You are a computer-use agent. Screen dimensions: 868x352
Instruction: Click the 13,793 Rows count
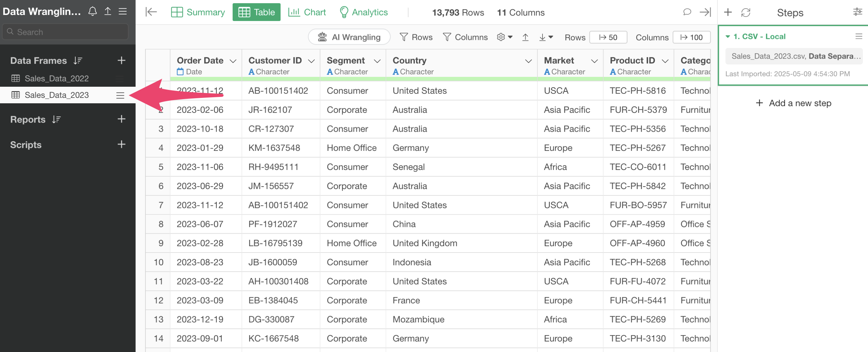pos(458,12)
